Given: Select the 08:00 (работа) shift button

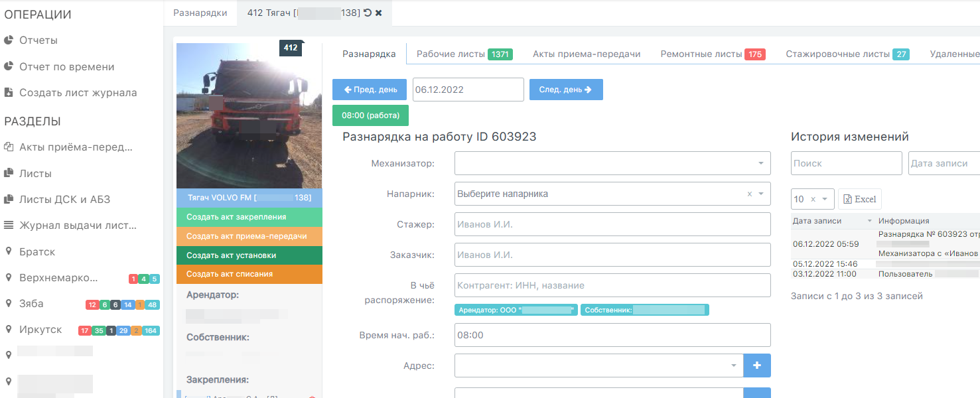Looking at the screenshot, I should point(370,115).
